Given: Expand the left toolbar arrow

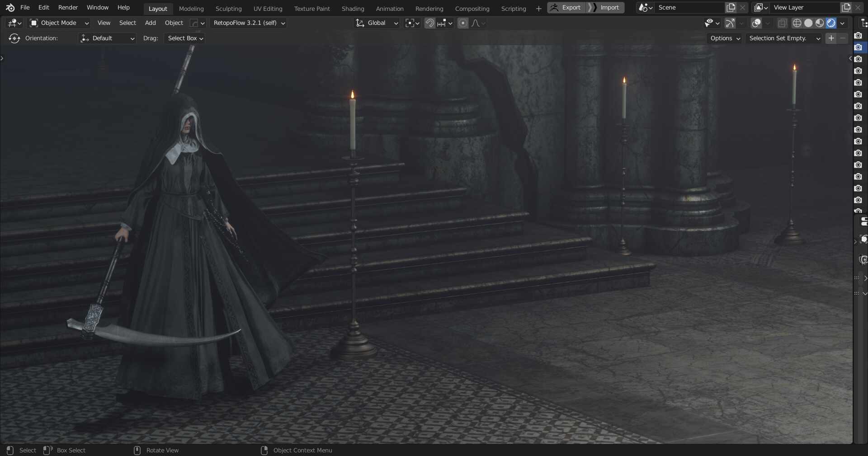Looking at the screenshot, I should point(2,58).
